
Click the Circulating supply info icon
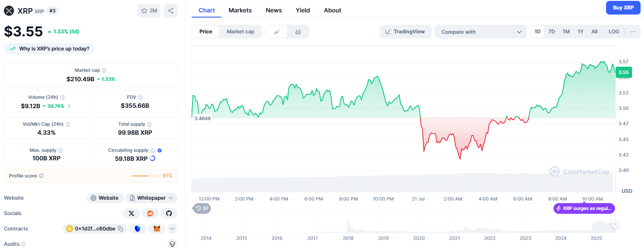point(153,151)
